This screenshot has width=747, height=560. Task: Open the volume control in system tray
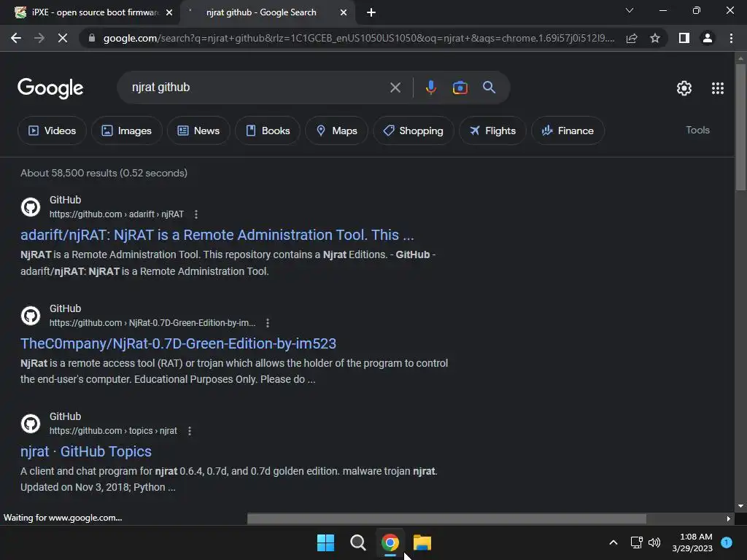tap(654, 542)
